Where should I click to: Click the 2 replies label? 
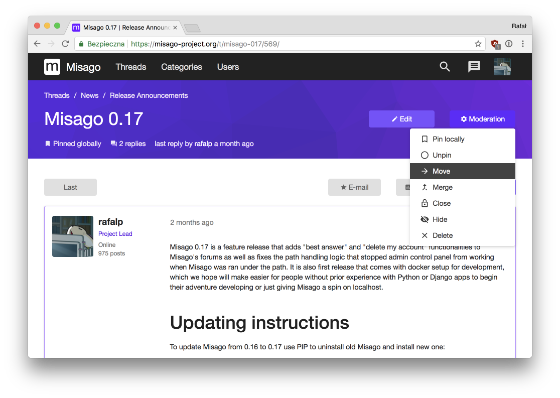tap(128, 144)
